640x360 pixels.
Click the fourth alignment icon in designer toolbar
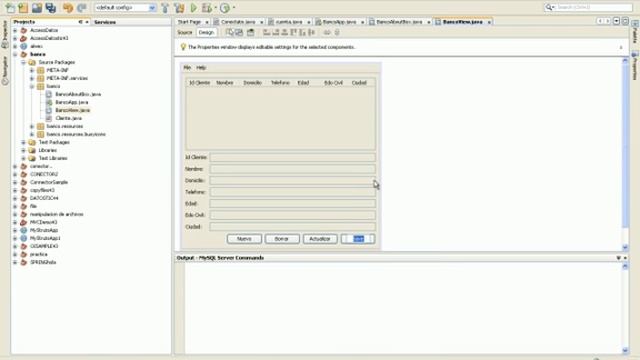[x=293, y=32]
